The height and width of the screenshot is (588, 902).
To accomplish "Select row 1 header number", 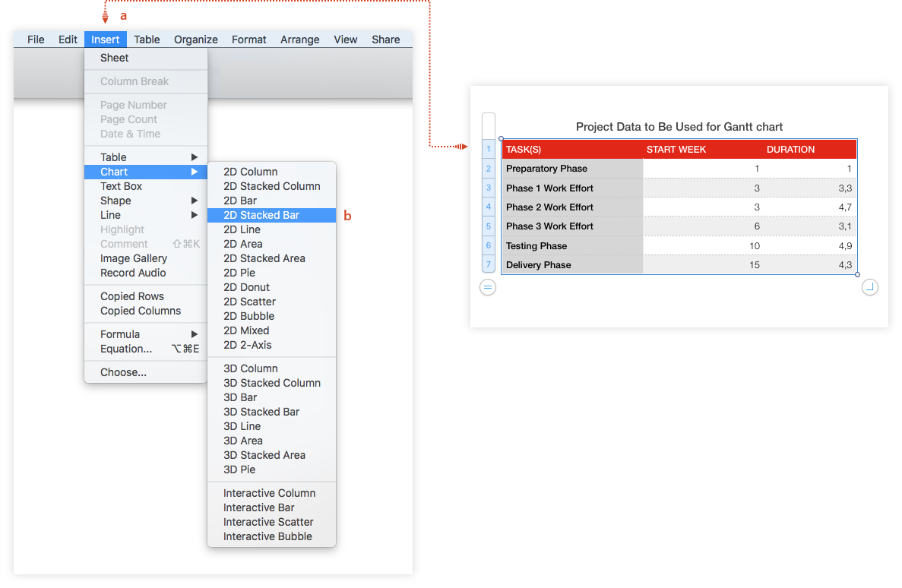I will tap(489, 150).
